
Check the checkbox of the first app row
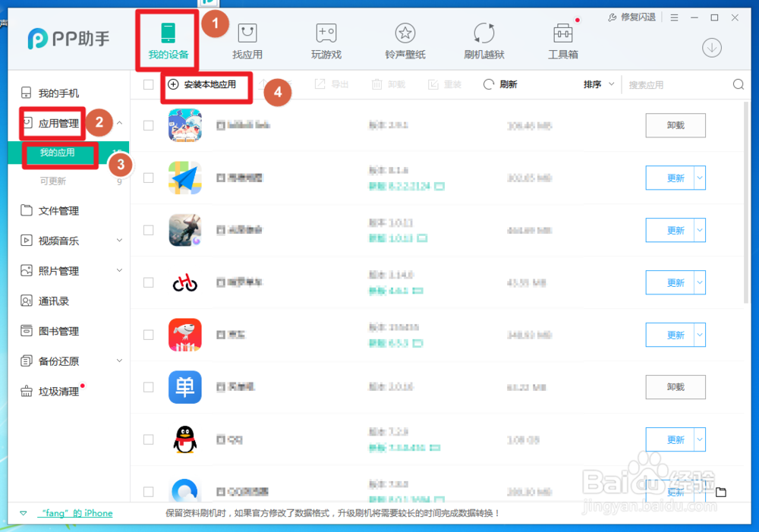click(148, 125)
